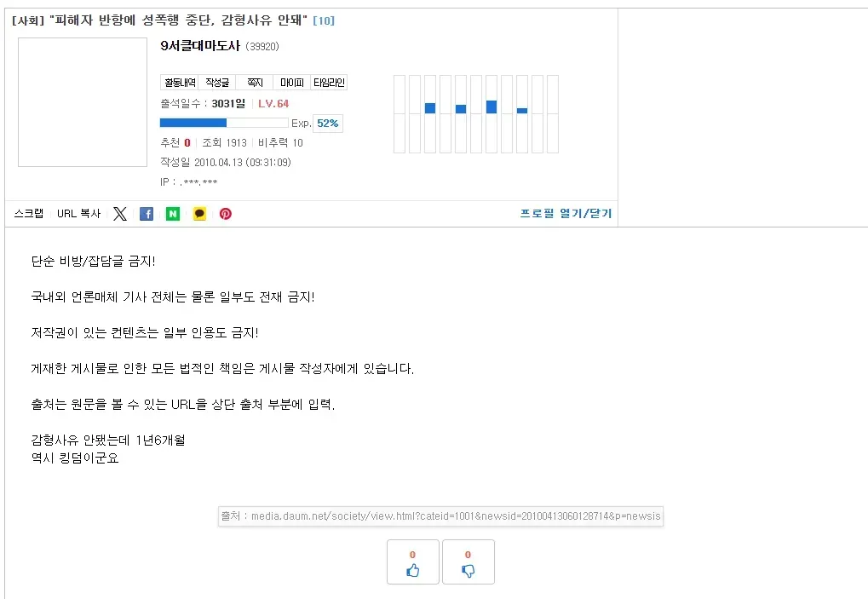Click the 출처 media.daum.net source URL field
This screenshot has width=868, height=599.
(440, 516)
